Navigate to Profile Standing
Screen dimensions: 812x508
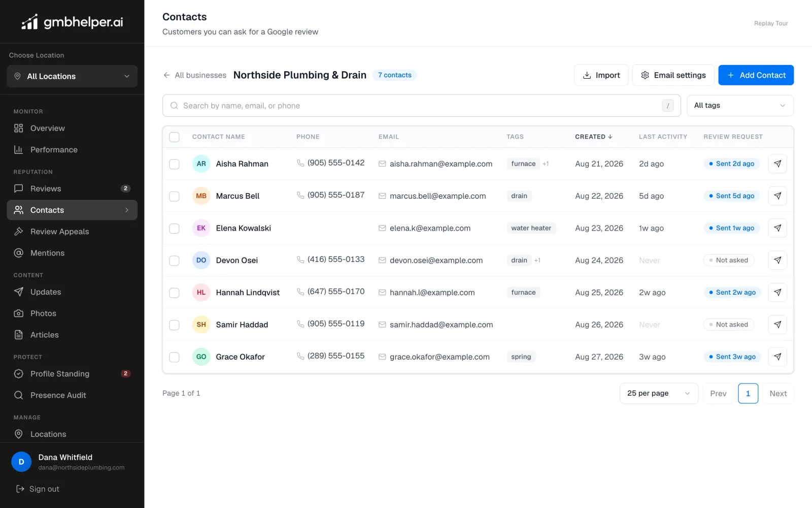(x=72, y=374)
